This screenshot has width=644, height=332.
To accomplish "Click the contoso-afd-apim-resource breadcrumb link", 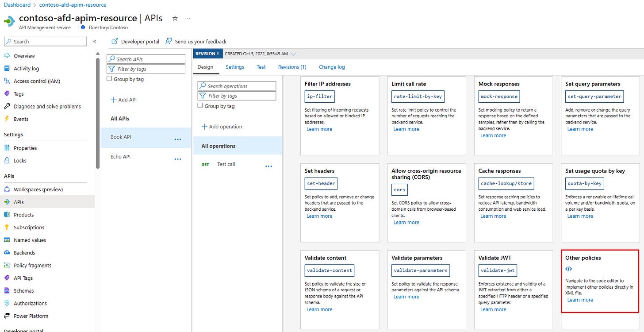I will pyautogui.click(x=73, y=5).
